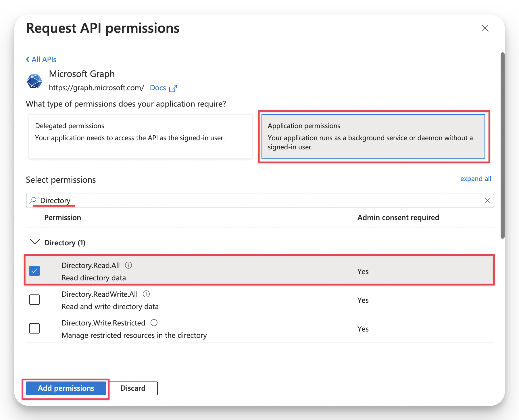Viewport: 519px width, 420px height.
Task: Show info tooltip for Directory.Read.All
Action: click(128, 265)
